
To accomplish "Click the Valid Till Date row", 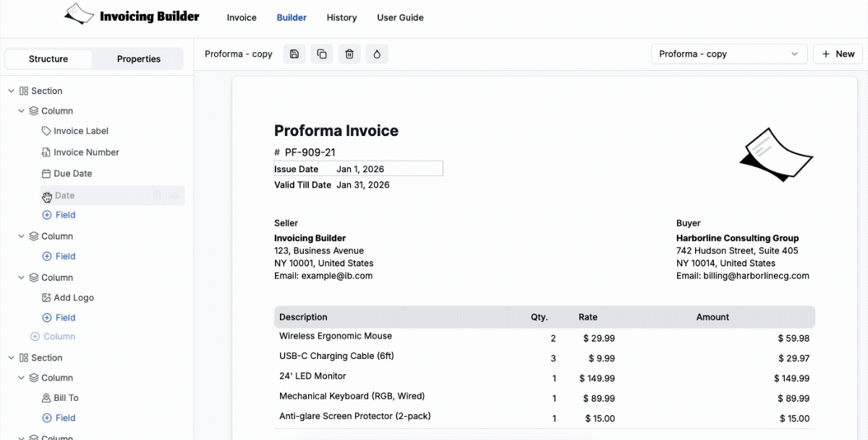I will click(x=332, y=185).
